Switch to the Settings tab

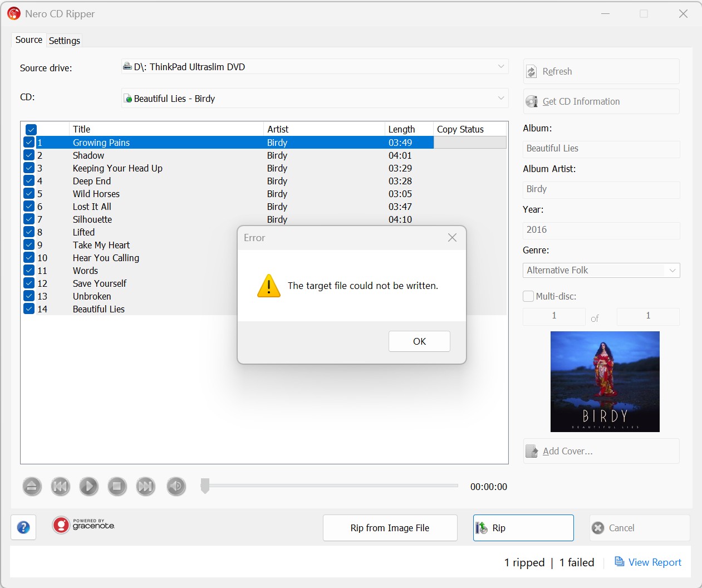pyautogui.click(x=65, y=40)
